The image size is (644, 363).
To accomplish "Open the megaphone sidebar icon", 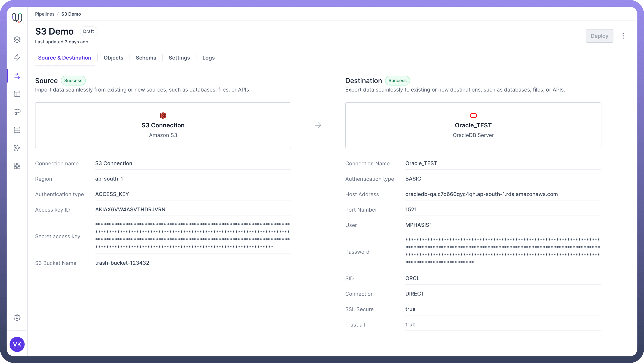I will point(17,112).
